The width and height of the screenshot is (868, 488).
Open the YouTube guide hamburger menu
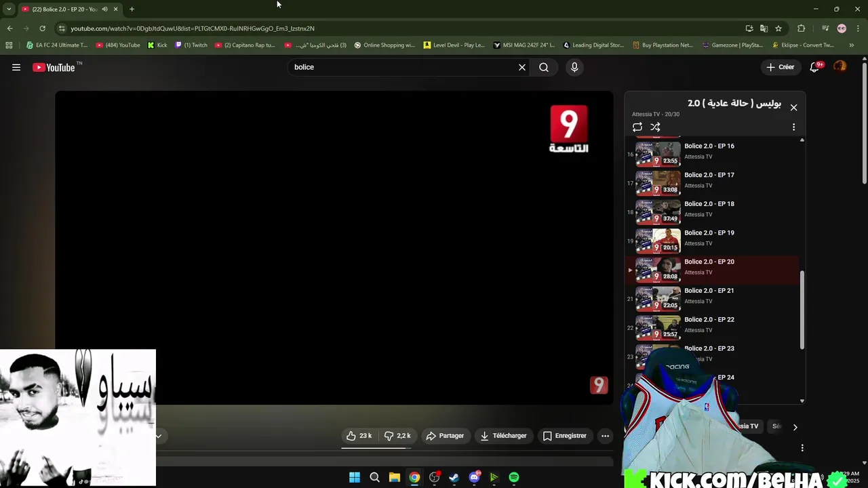(16, 67)
